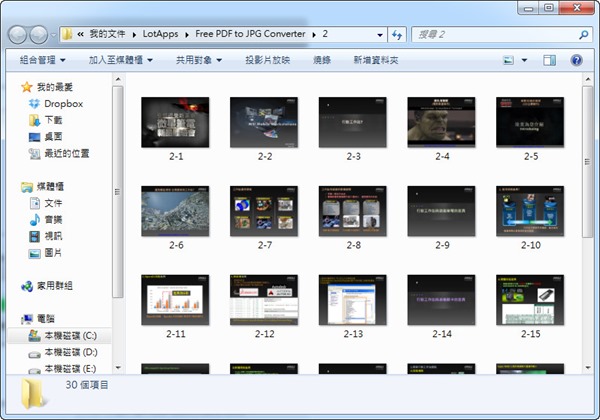Viewport: 600px width, 420px height.
Task: Open the 組合管理 dropdown menu
Action: (x=46, y=60)
